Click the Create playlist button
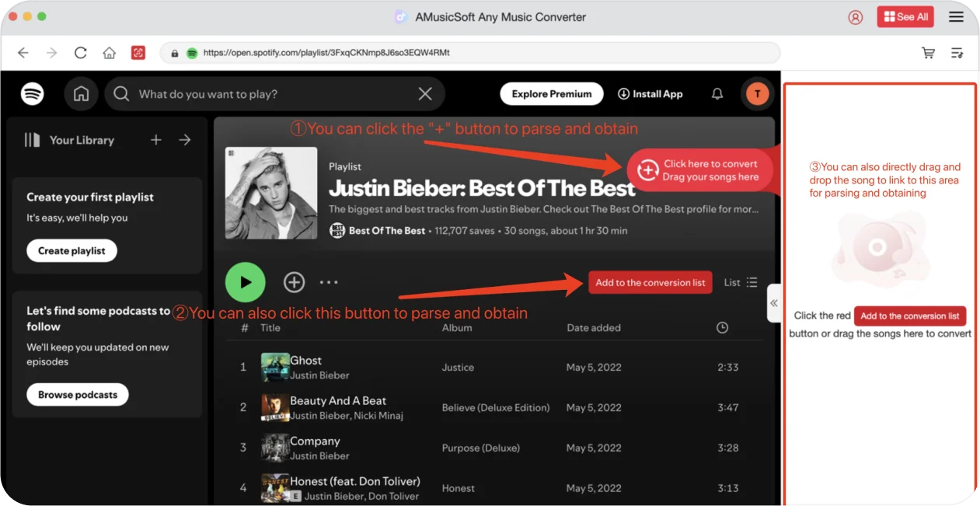Image resolution: width=980 pixels, height=506 pixels. pos(71,251)
